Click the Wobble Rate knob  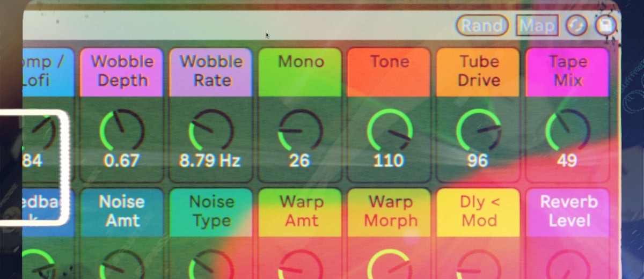211,130
